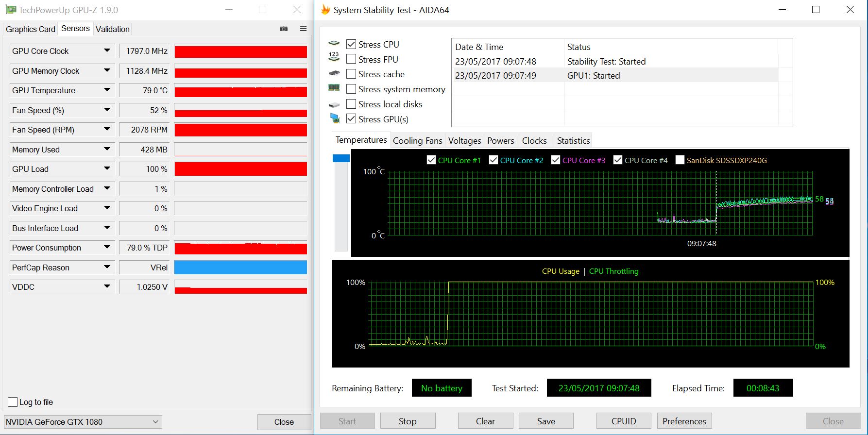Screen dimensions: 868x435
Task: Click the GPU-Z app icon in title bar
Action: pyautogui.click(x=11, y=10)
